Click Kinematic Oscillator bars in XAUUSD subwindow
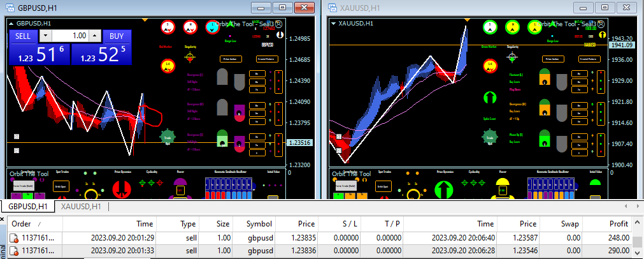Viewport: 644px width, 259px height. 552,189
